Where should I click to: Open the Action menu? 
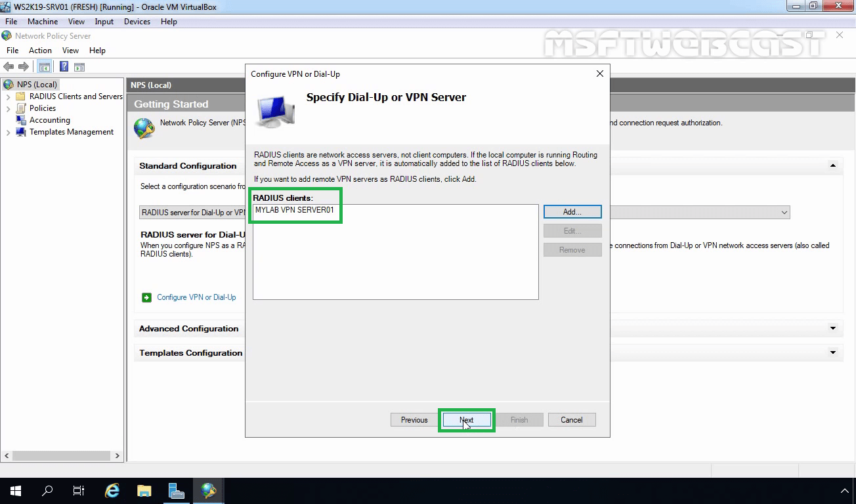[x=40, y=50]
